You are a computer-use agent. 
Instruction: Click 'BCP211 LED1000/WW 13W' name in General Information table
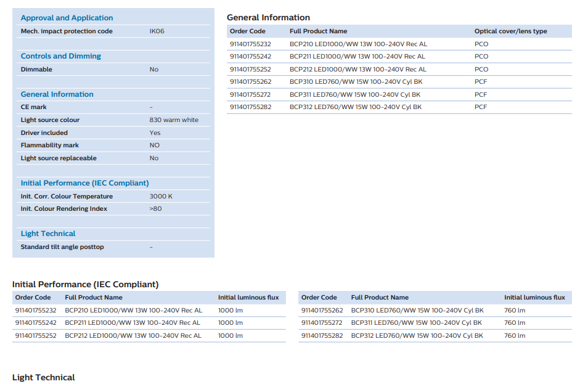[x=357, y=56]
